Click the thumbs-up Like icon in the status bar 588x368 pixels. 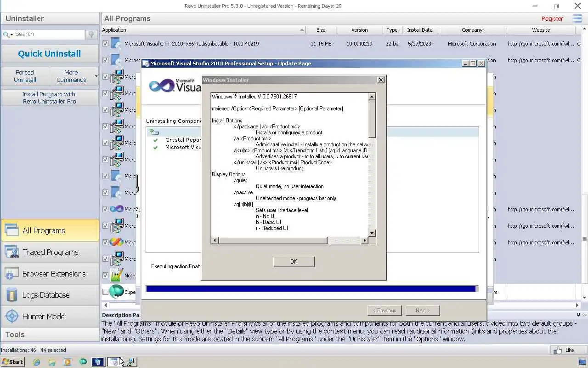click(x=558, y=350)
